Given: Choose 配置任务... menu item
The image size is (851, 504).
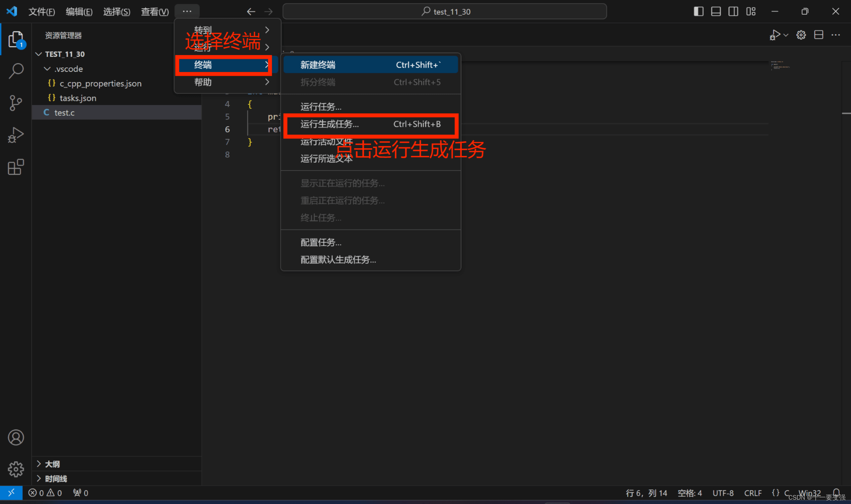Looking at the screenshot, I should (x=371, y=242).
